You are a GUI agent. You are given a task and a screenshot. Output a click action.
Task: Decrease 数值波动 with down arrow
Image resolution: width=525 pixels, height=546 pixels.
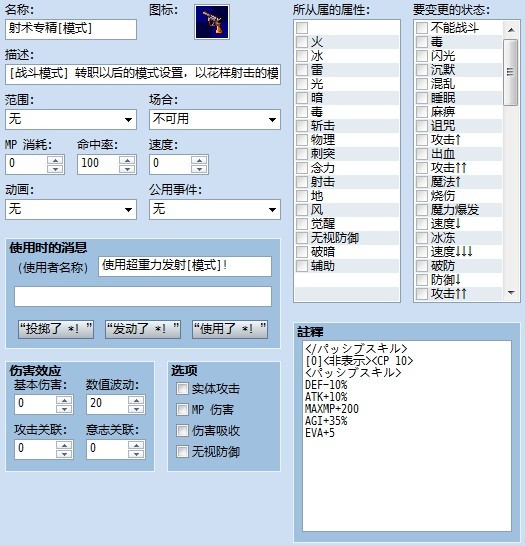coord(136,409)
